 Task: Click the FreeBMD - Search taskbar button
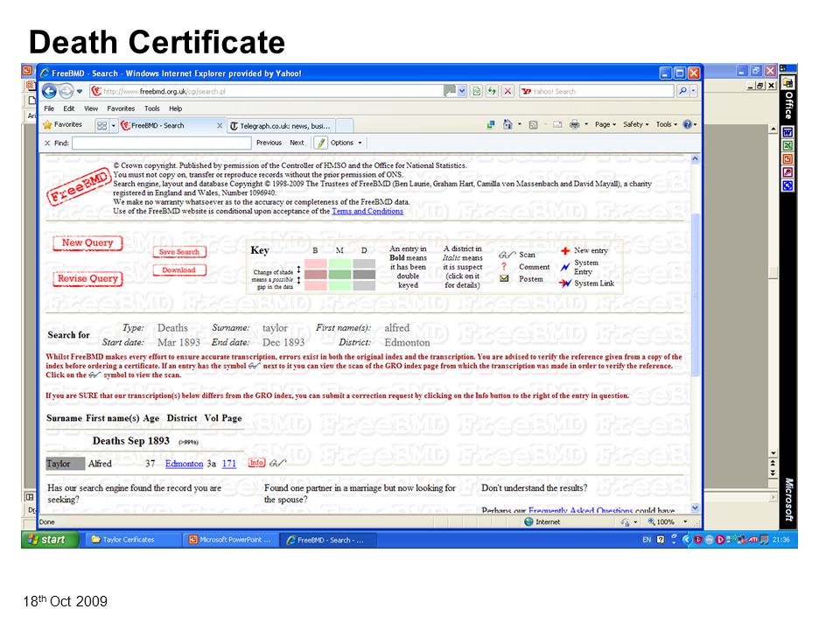(x=328, y=540)
